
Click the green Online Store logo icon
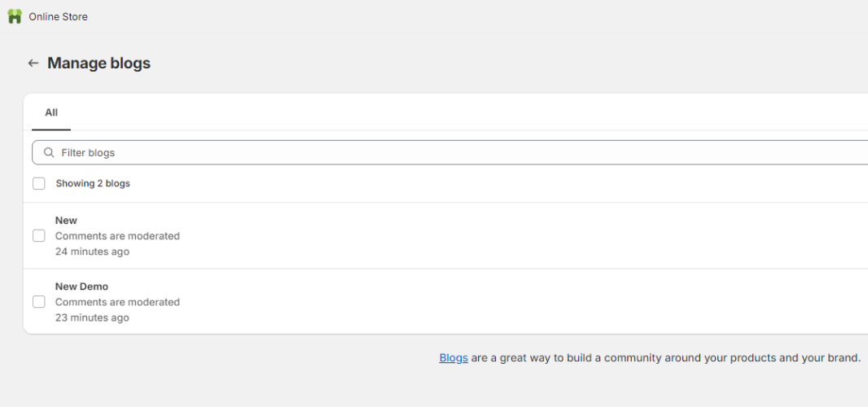pyautogui.click(x=15, y=16)
